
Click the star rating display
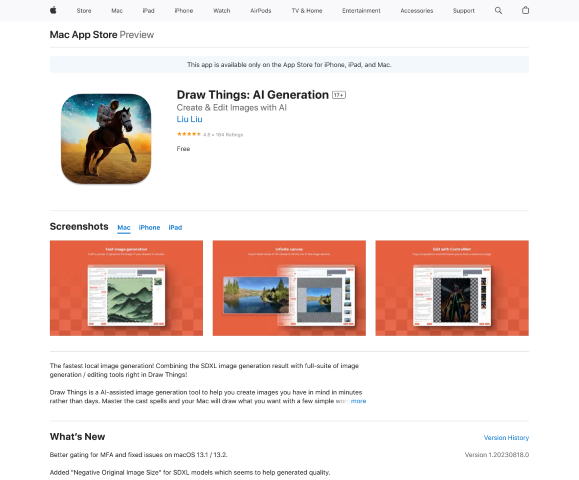point(189,134)
